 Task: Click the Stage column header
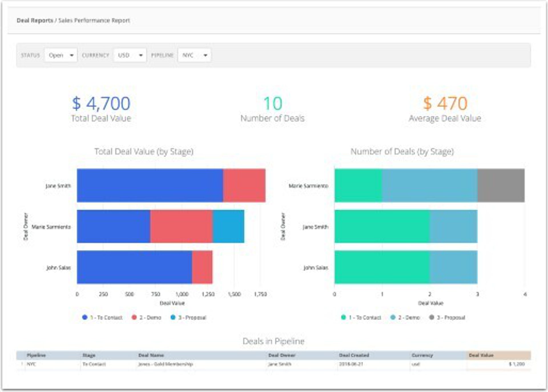click(89, 355)
